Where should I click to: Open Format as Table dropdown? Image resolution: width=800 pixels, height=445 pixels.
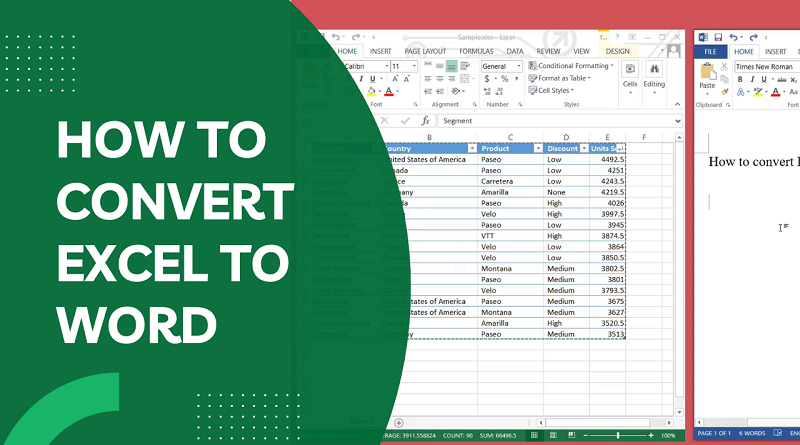(560, 78)
